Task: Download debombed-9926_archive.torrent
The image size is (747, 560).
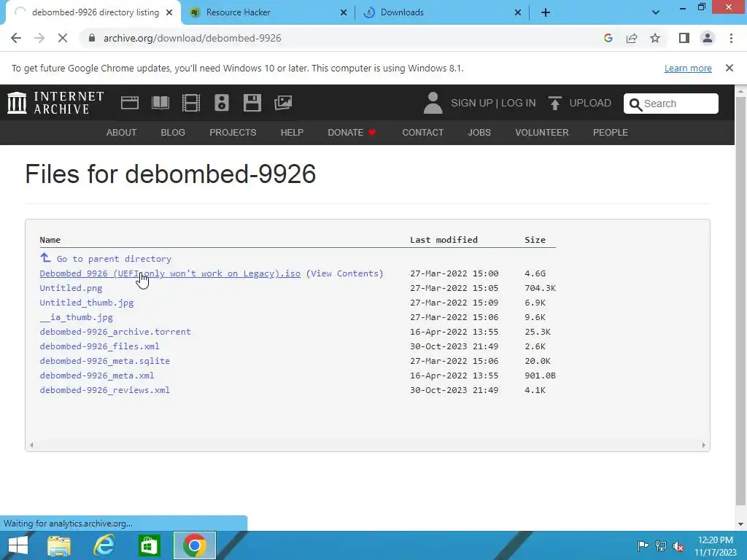Action: [115, 332]
